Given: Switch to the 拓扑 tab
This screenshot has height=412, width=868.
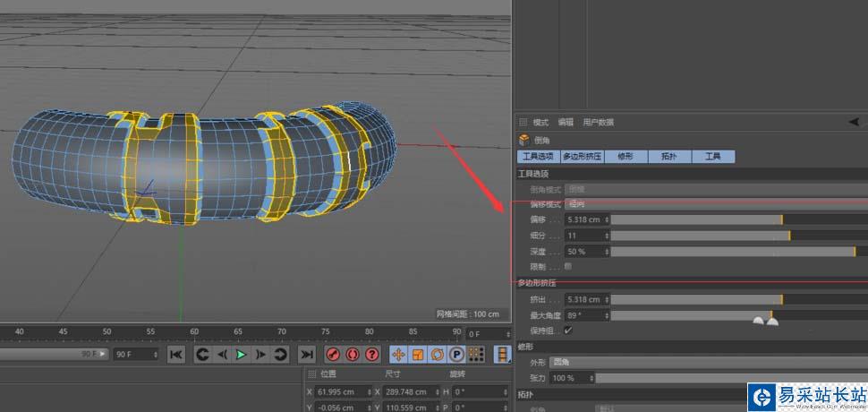Looking at the screenshot, I should pos(670,157).
